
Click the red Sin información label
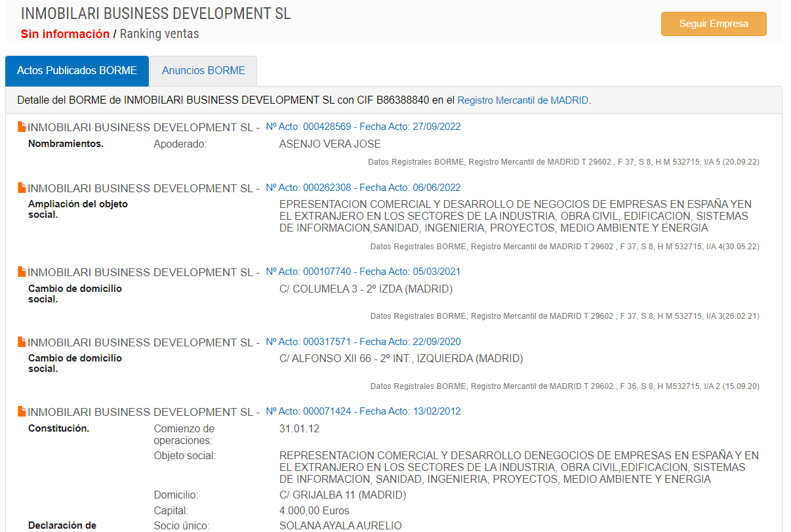pos(65,34)
